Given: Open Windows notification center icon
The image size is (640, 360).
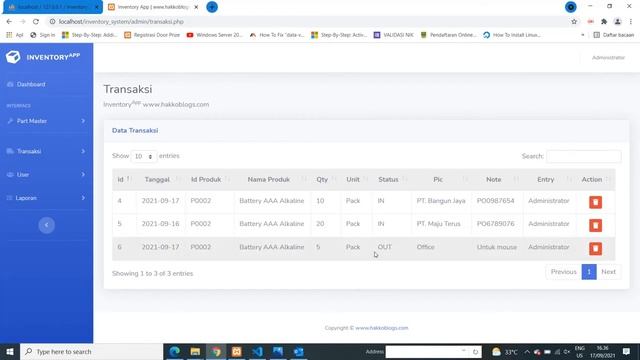Looking at the screenshot, I should pyautogui.click(x=626, y=351).
